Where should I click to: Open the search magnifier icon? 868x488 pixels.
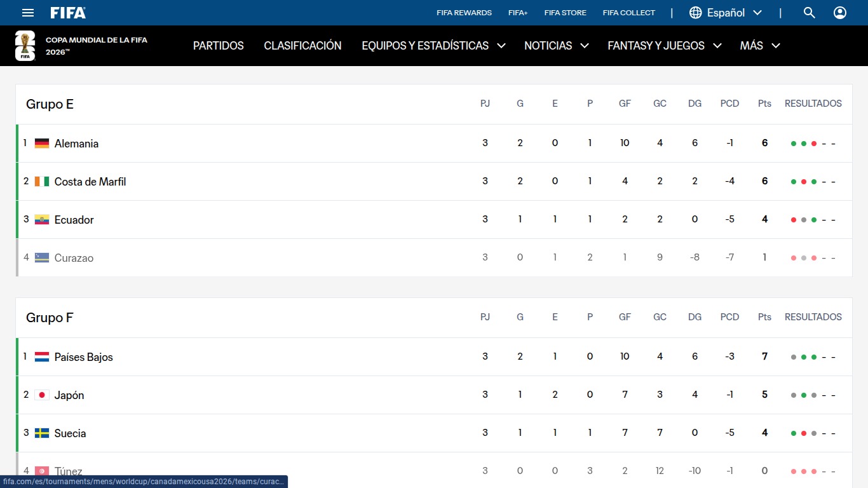click(809, 13)
